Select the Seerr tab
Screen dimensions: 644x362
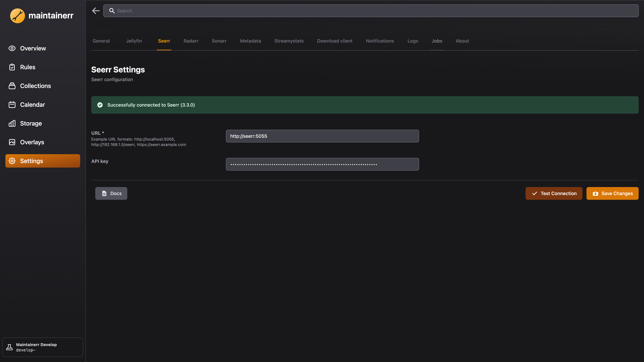(x=164, y=41)
